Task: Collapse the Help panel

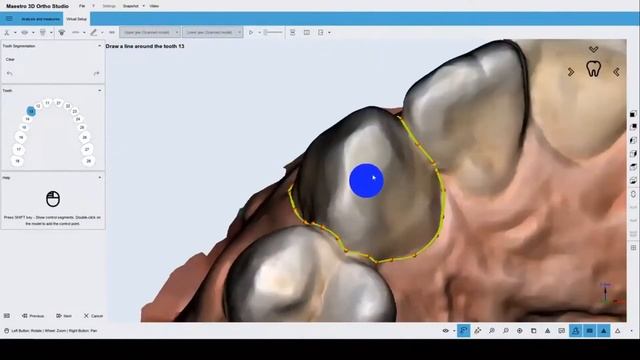Action: tap(100, 178)
